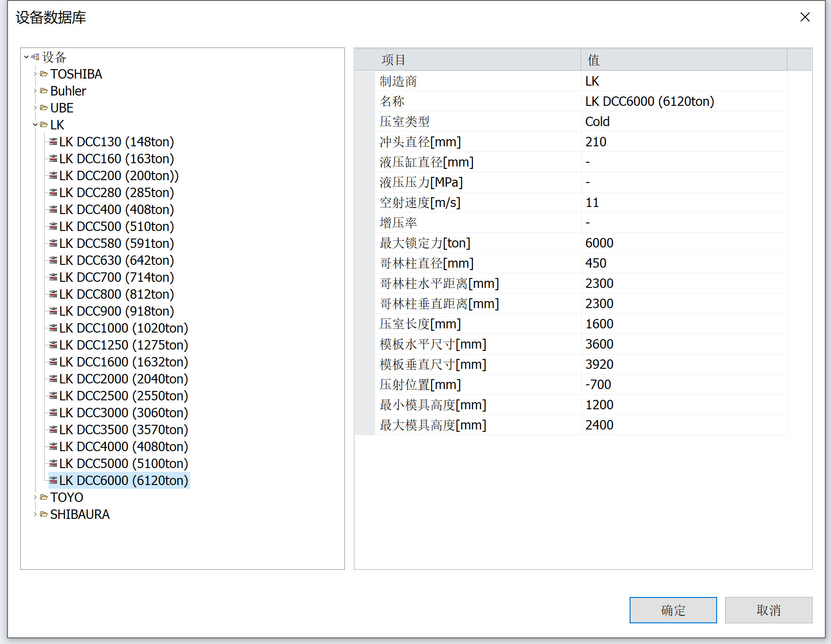Click the 模板垂直尺寸[mm] value 3920
This screenshot has width=831, height=644.
pyautogui.click(x=599, y=364)
